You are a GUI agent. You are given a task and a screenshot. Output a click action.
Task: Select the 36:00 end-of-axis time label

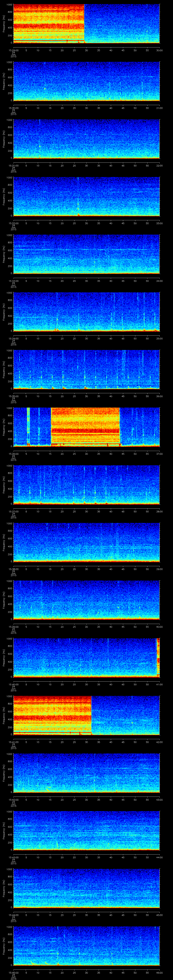(159, 396)
